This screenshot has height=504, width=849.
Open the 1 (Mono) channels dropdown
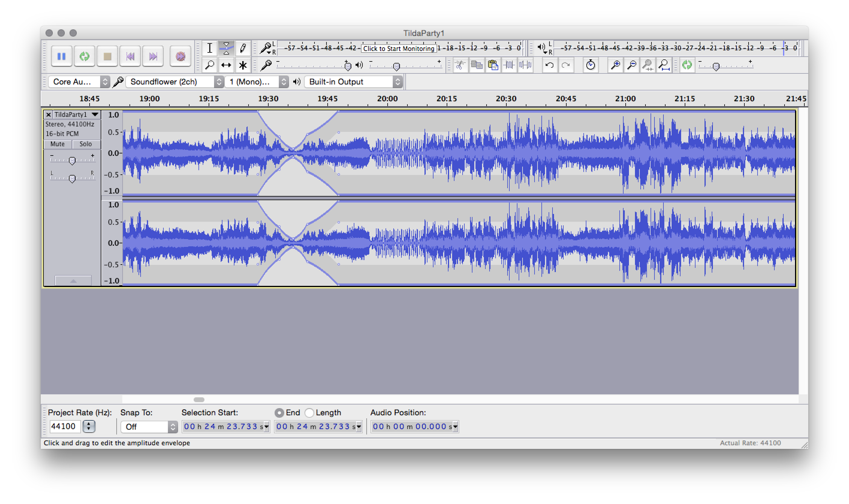coord(257,82)
